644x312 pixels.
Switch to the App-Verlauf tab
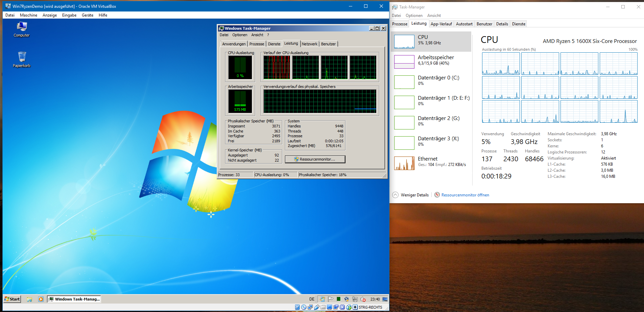pos(441,24)
